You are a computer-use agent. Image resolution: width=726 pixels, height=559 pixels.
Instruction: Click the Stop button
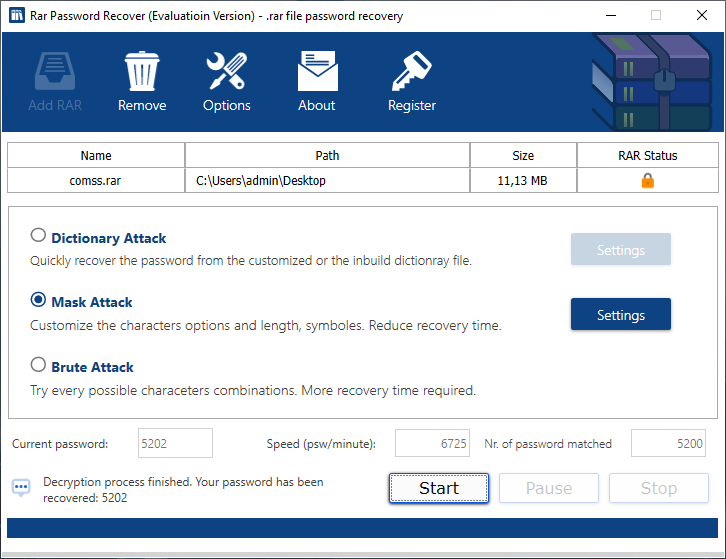pyautogui.click(x=659, y=488)
